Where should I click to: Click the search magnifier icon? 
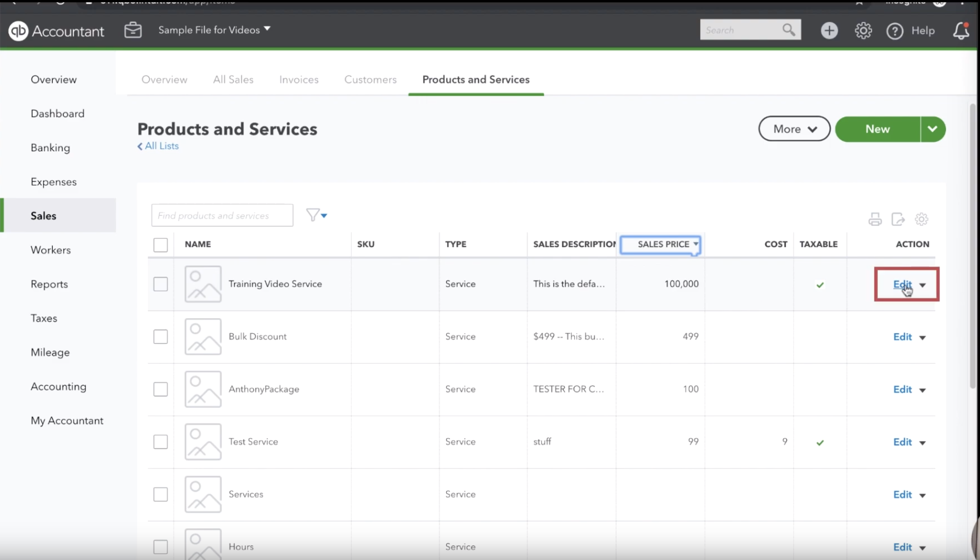[789, 30]
